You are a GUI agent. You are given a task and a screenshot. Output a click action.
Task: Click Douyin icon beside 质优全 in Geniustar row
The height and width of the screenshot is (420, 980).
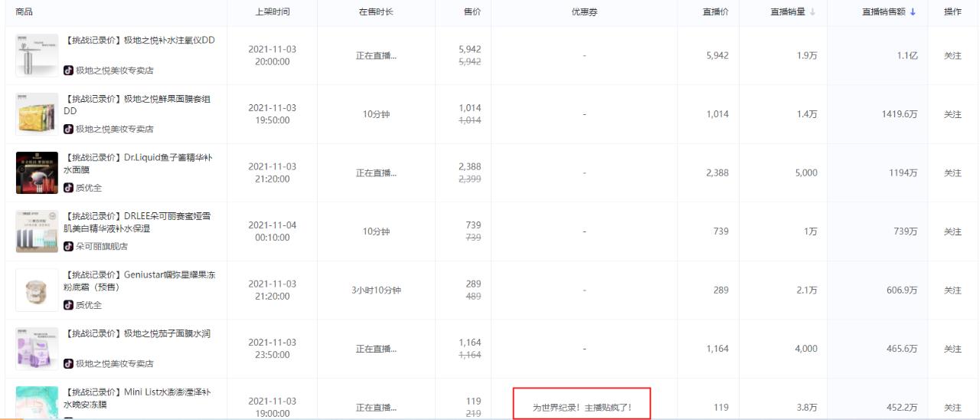tap(69, 305)
